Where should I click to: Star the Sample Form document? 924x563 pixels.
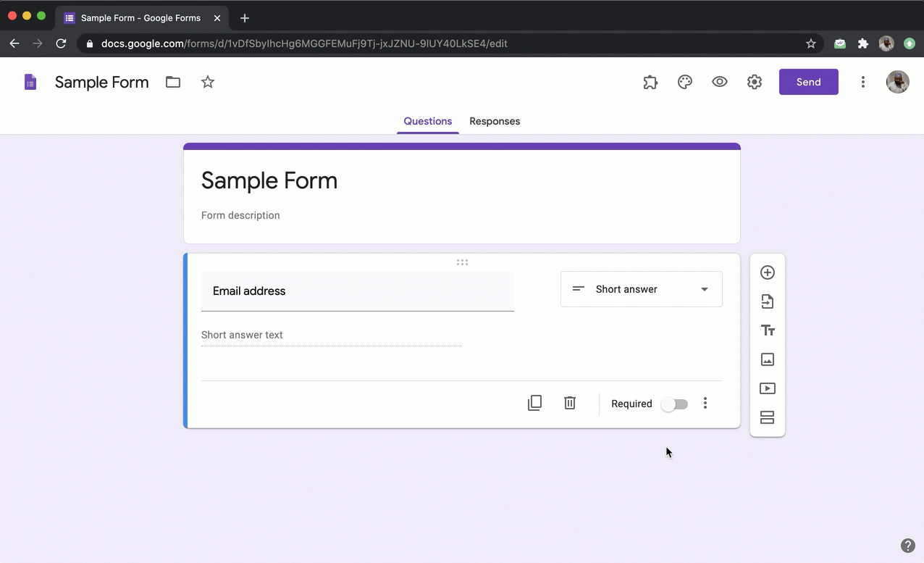(208, 82)
